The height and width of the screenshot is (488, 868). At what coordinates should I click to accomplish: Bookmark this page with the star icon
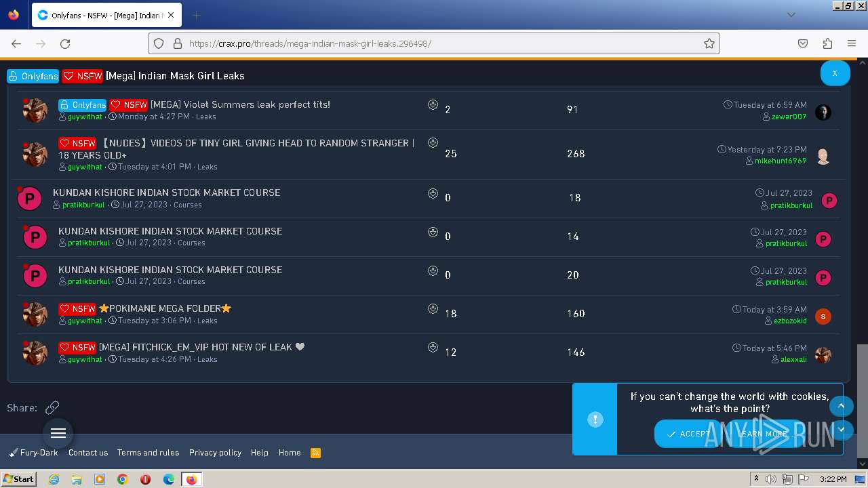709,43
